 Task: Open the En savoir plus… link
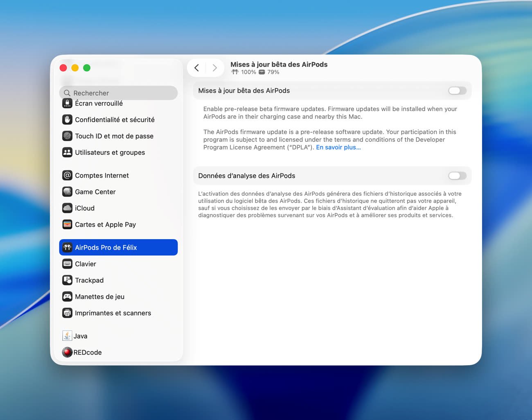[338, 147]
